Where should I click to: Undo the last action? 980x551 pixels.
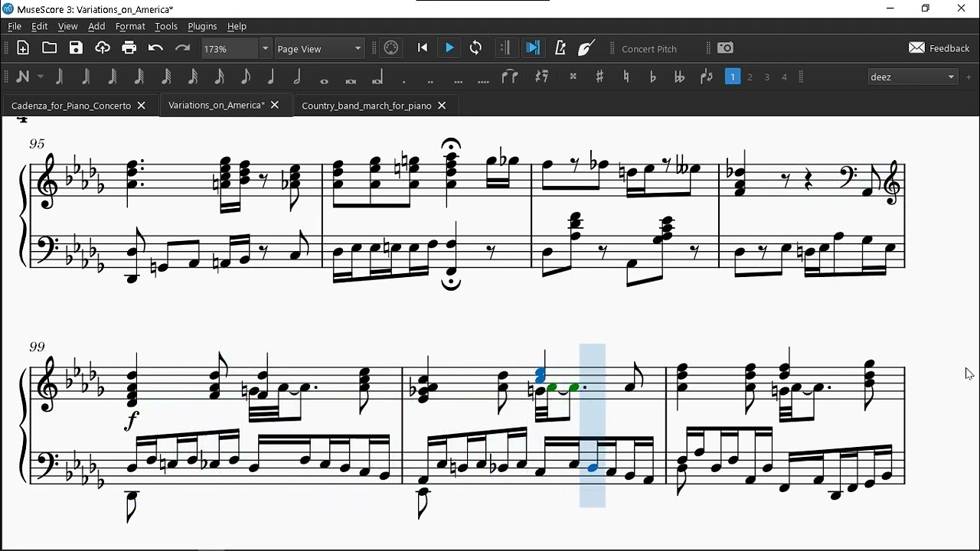coord(155,48)
